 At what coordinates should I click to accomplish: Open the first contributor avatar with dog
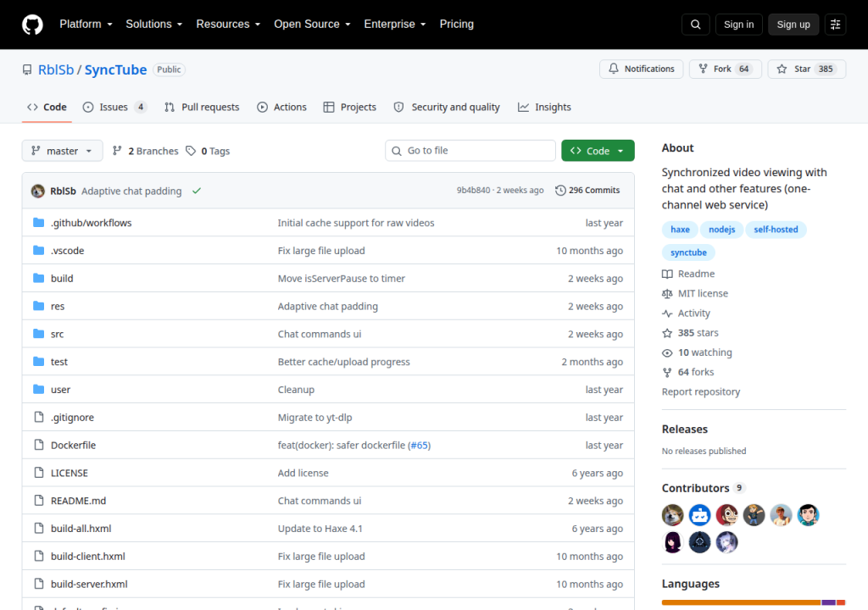672,515
